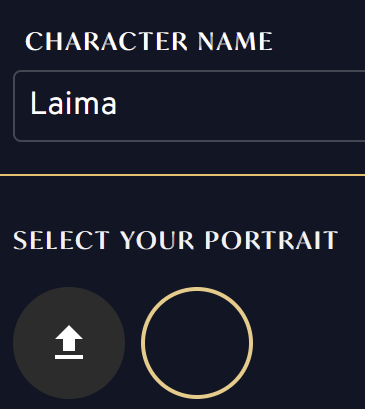Select the gold-ringed empty portrait circle
The width and height of the screenshot is (365, 409).
coord(197,343)
